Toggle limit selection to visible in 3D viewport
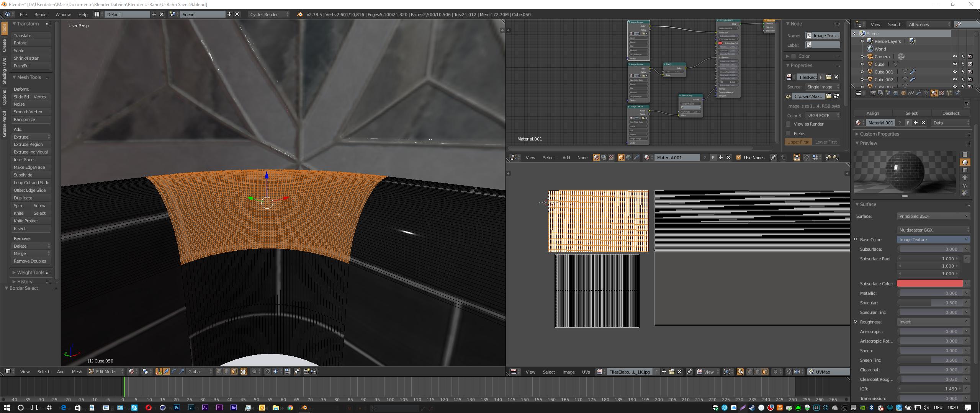The height and width of the screenshot is (413, 980). tap(244, 371)
